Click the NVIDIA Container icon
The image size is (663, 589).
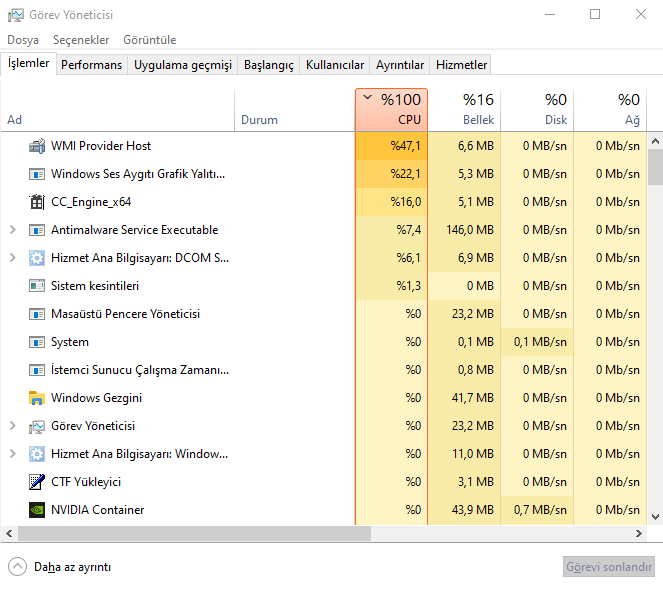[37, 510]
